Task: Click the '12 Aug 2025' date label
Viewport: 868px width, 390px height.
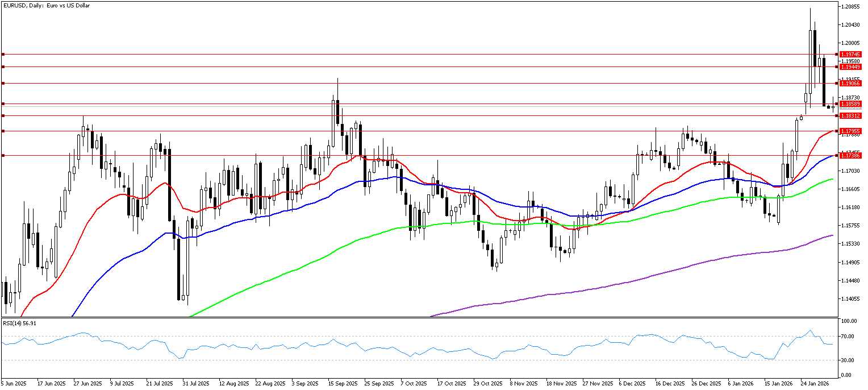Action: [x=233, y=384]
